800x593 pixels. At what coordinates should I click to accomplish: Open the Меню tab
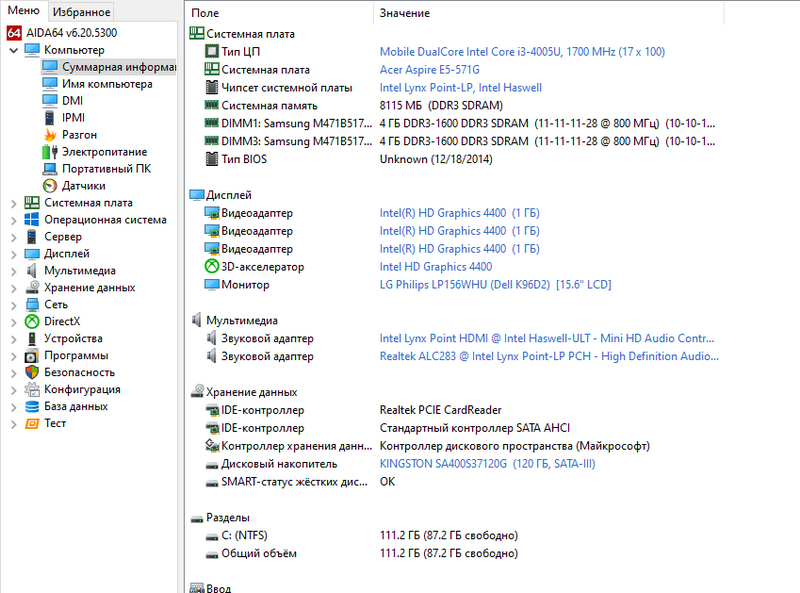(24, 11)
